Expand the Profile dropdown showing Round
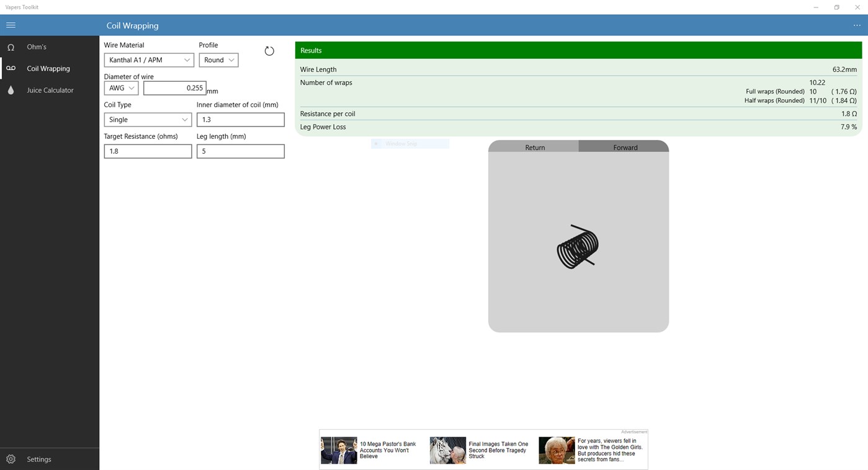 coord(218,60)
